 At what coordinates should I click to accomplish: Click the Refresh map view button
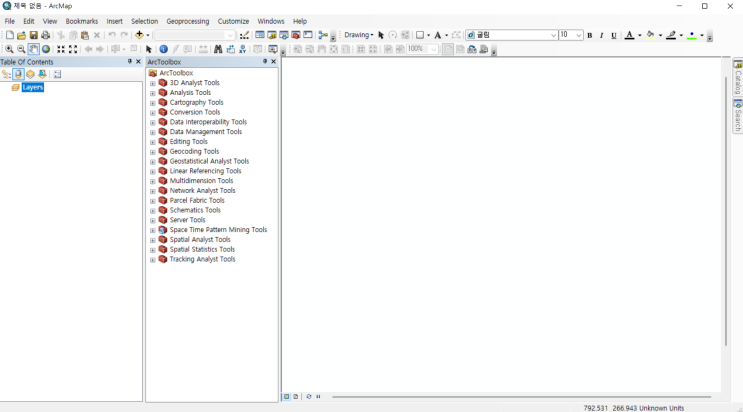[308, 396]
